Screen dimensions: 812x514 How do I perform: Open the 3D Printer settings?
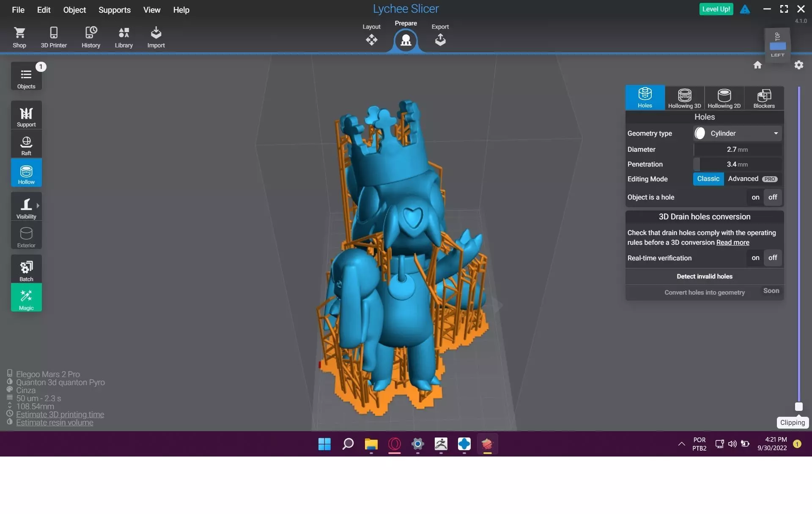click(54, 37)
